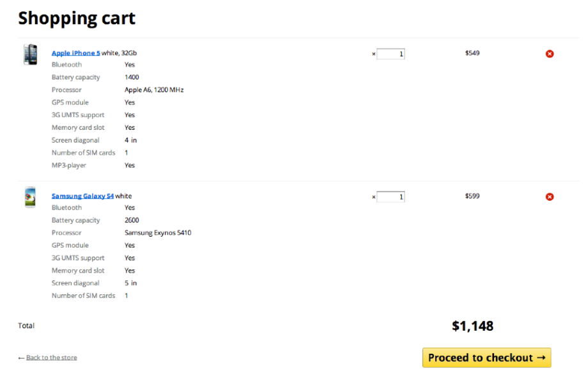The width and height of the screenshot is (588, 378).
Task: Remove Apple iPhone 5 from the cart
Action: (x=550, y=54)
